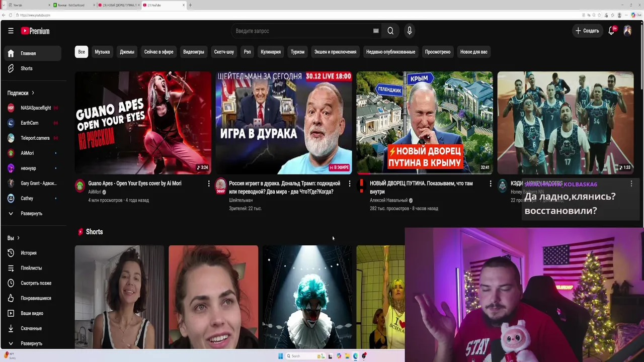The image size is (644, 362).
Task: Switch to Revenue - Kick Dashboard tab
Action: 74,5
